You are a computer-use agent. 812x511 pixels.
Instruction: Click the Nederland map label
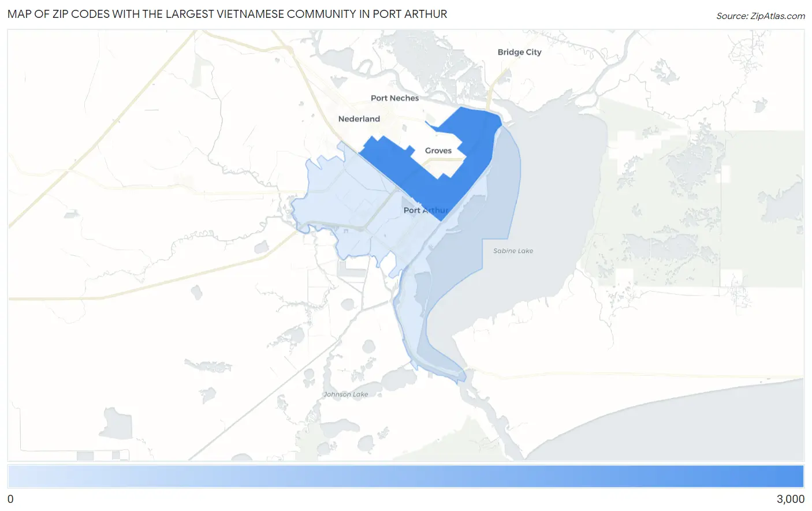tap(359, 119)
